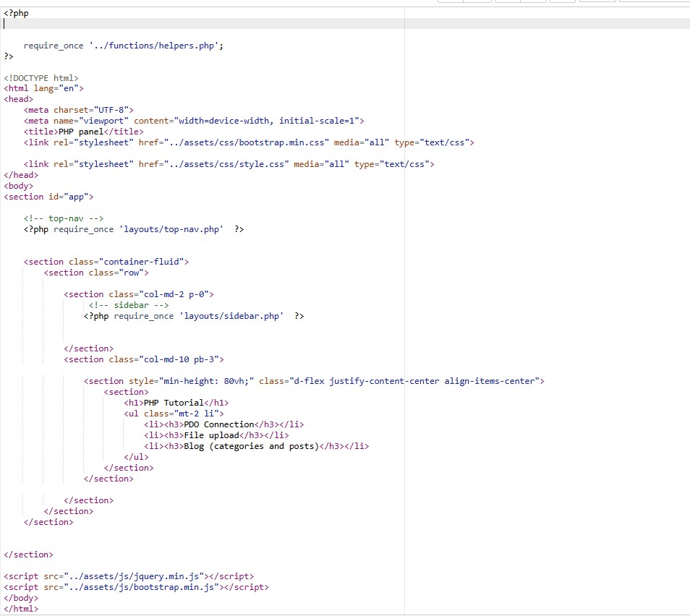Click the jquery.min.js script line
Screen dimensions: 690x616
click(129, 576)
